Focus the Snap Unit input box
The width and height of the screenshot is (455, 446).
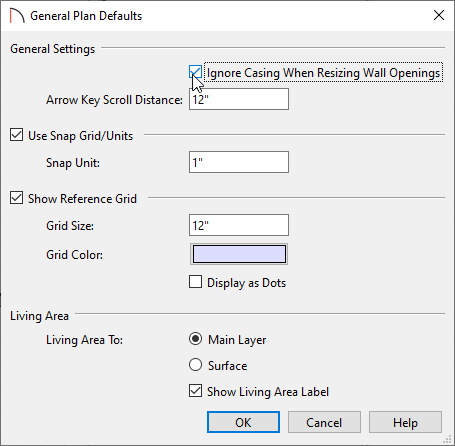click(x=239, y=162)
